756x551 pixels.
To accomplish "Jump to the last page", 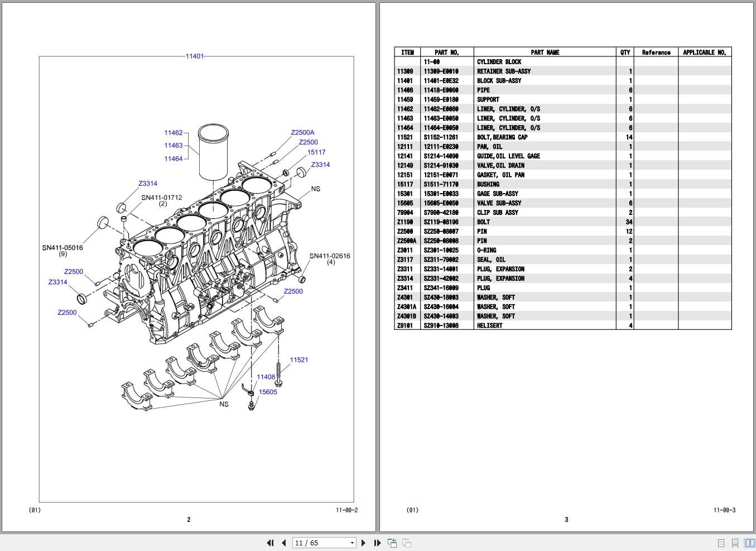I will (377, 543).
